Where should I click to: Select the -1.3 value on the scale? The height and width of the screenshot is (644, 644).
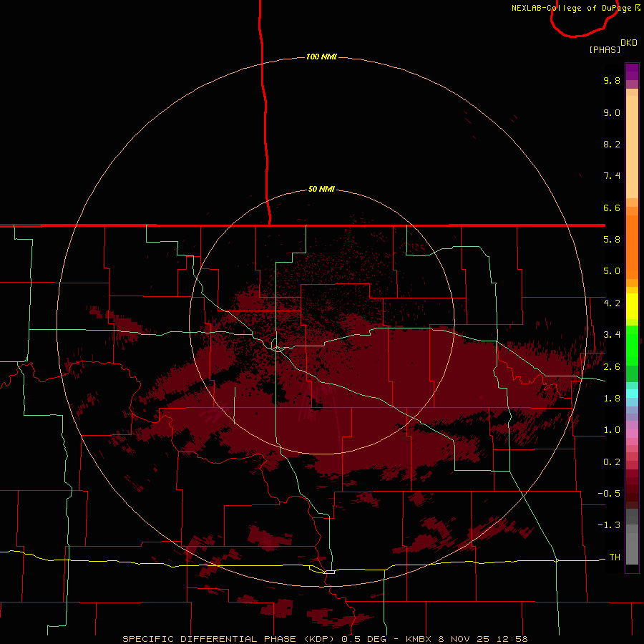pyautogui.click(x=609, y=525)
